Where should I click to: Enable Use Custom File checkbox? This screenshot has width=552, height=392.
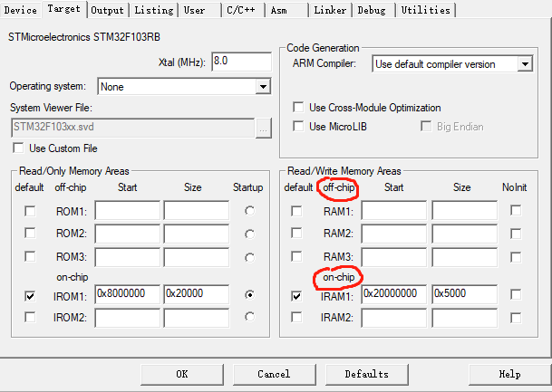(x=18, y=148)
